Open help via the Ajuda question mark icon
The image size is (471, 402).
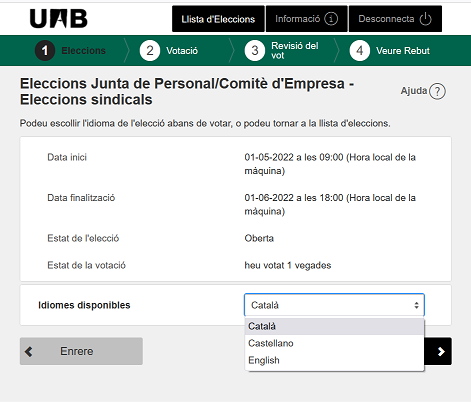[437, 91]
